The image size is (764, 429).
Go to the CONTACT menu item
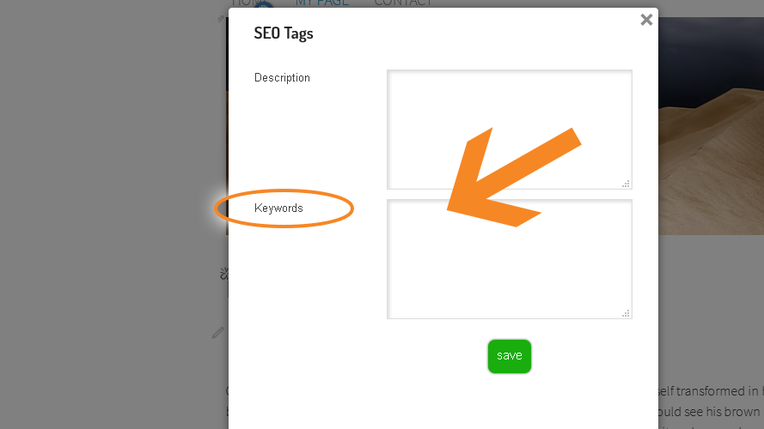point(403,3)
